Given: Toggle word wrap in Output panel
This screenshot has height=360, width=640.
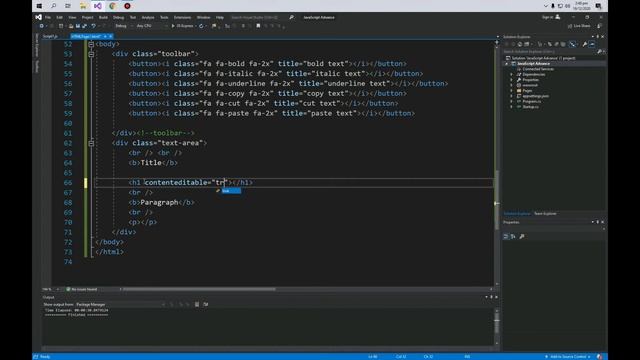Looking at the screenshot, I should click(x=206, y=304).
